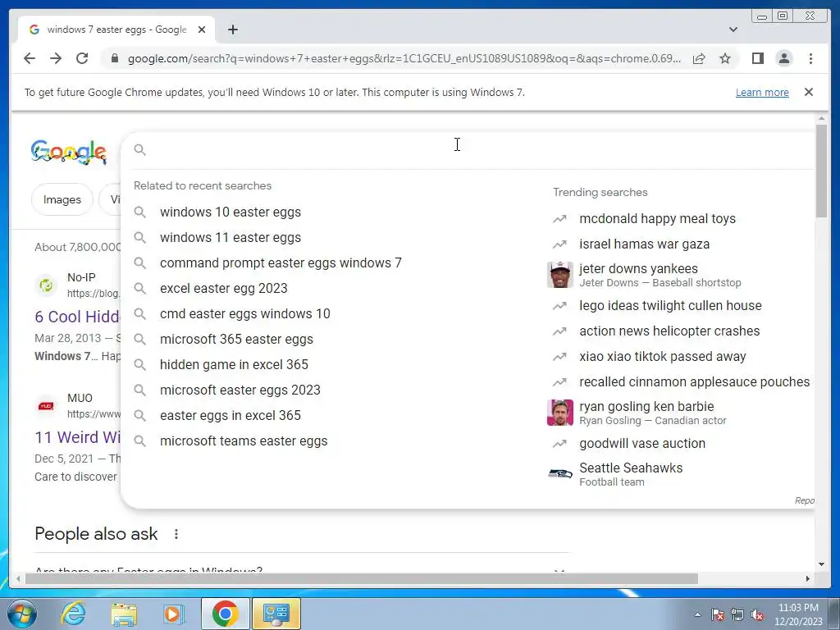Choose easter eggs in excel 365

click(x=231, y=416)
